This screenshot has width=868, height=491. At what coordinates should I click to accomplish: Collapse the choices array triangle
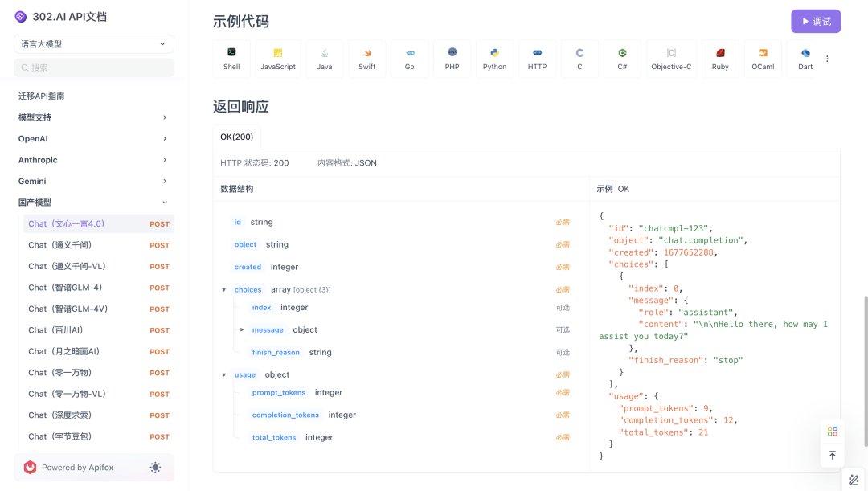coord(224,289)
